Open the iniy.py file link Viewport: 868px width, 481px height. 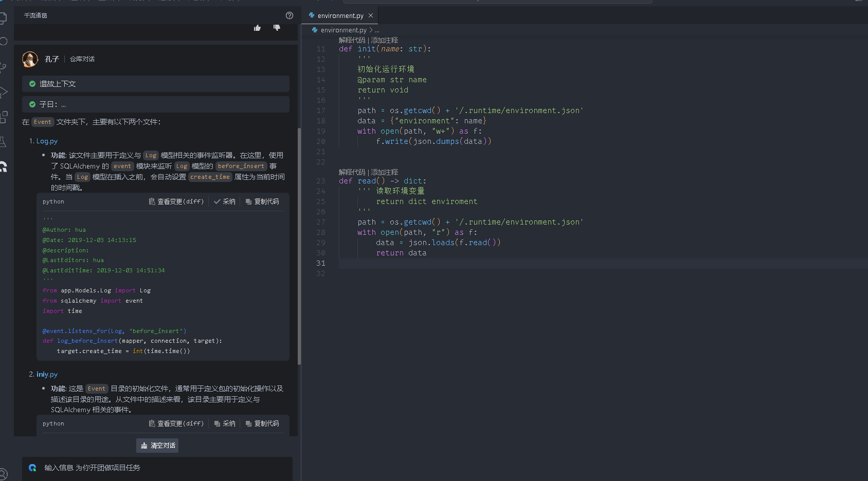coord(47,374)
